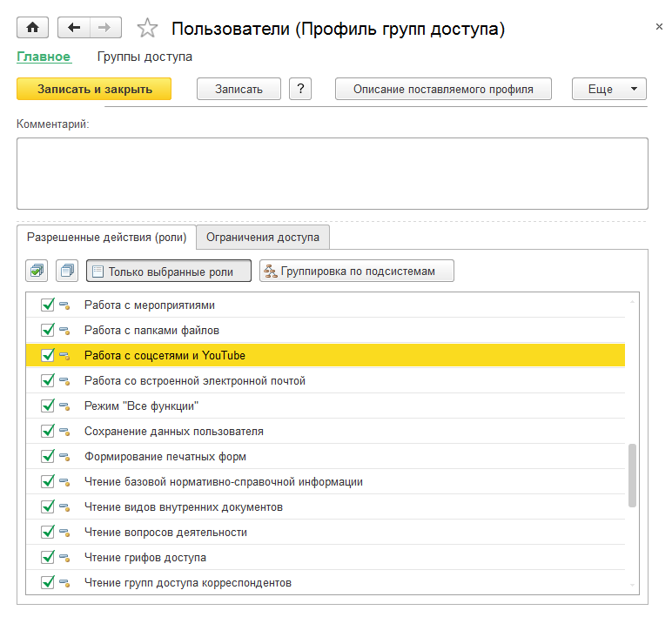Click role icon beside Режим "Все функции"
This screenshot has width=672, height=617.
coord(64,406)
